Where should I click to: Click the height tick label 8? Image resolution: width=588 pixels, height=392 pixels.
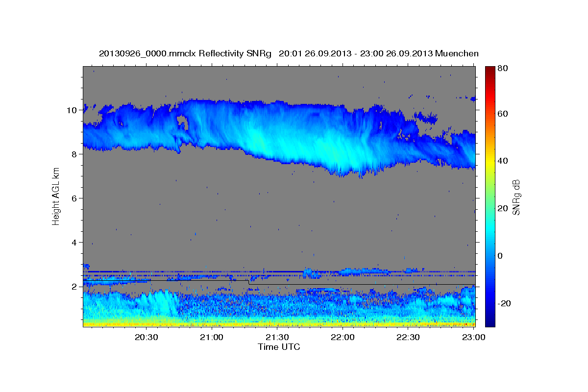(x=74, y=154)
